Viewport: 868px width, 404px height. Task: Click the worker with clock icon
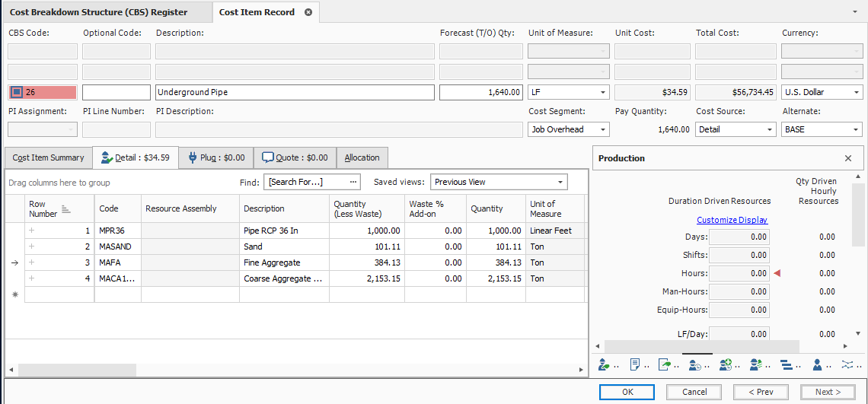pyautogui.click(x=695, y=364)
